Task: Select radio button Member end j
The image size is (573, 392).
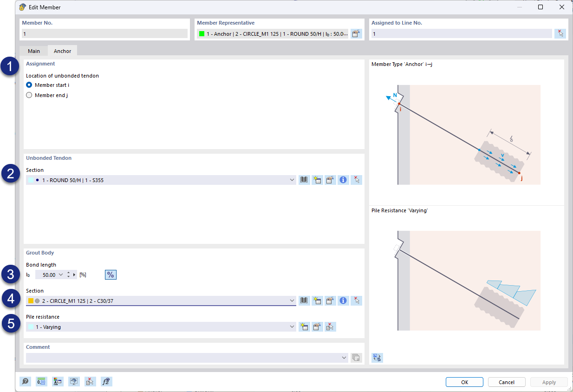Action: click(29, 95)
